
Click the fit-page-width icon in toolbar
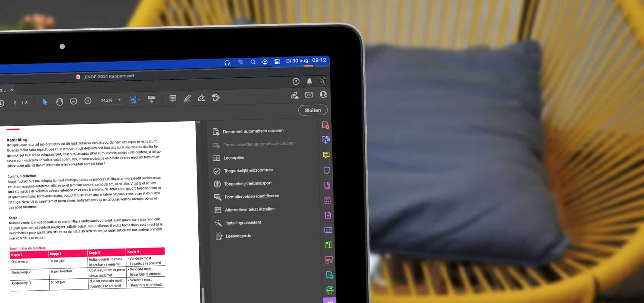133,100
